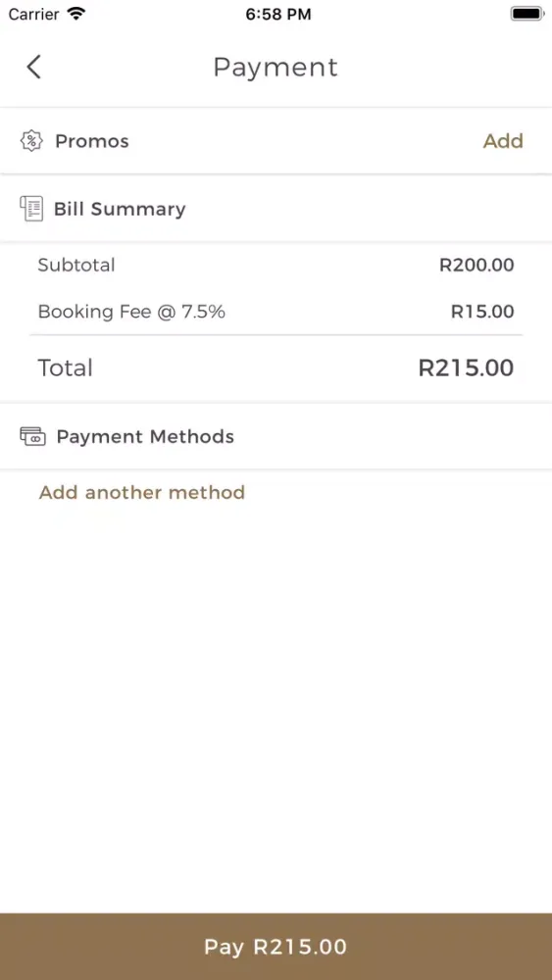Image resolution: width=552 pixels, height=980 pixels.
Task: Tap the Pay R215.00 button
Action: 276,947
